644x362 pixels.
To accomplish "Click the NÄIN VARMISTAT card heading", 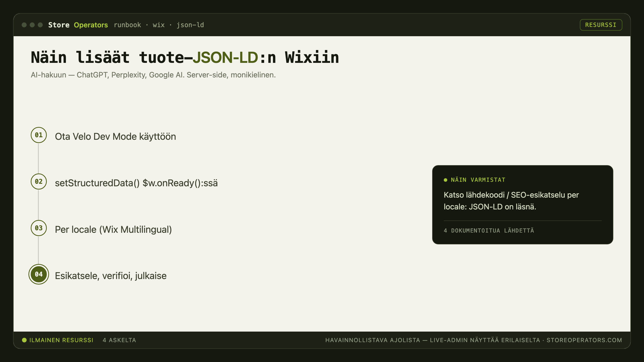I will coord(478,180).
